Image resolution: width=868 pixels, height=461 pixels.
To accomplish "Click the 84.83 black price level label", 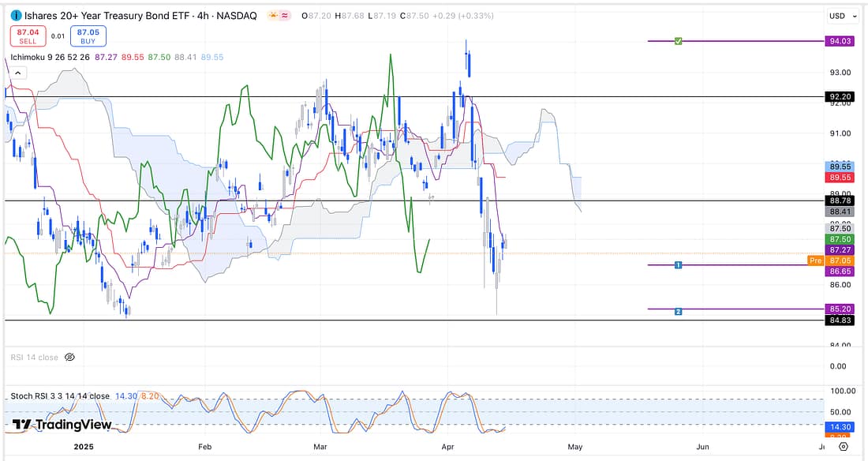I will tap(837, 320).
